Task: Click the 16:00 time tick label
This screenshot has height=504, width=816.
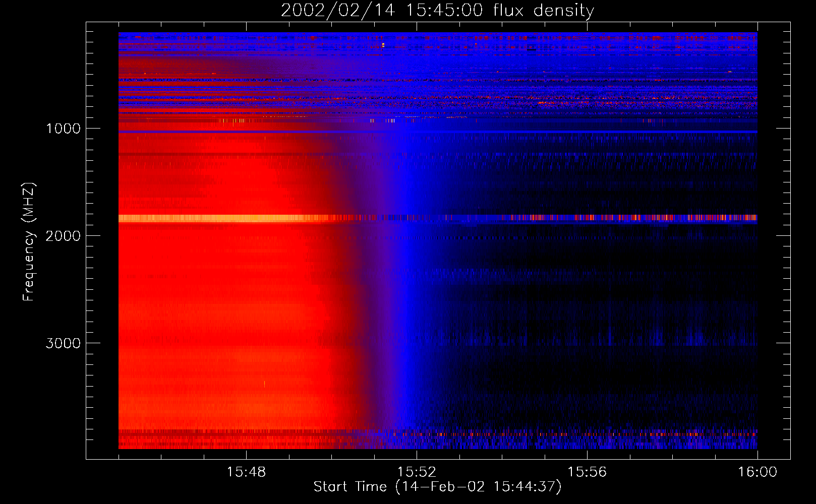Action: [757, 472]
